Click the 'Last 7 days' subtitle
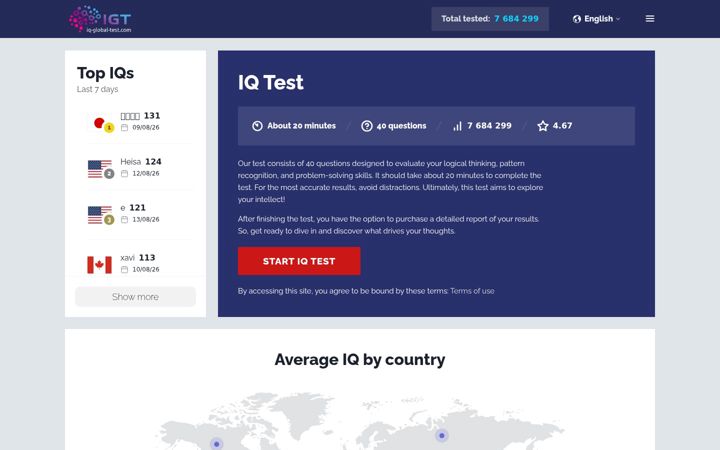The width and height of the screenshot is (720, 450). click(x=97, y=89)
